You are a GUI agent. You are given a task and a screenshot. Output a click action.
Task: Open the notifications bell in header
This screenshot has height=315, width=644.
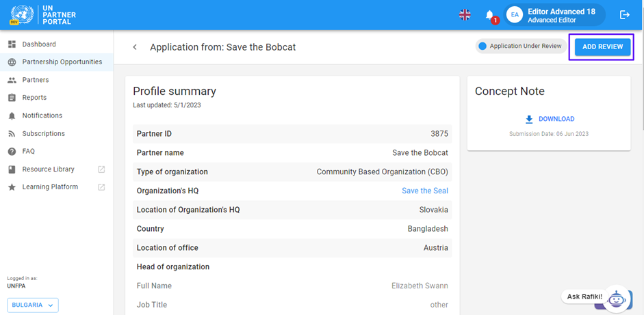click(489, 15)
